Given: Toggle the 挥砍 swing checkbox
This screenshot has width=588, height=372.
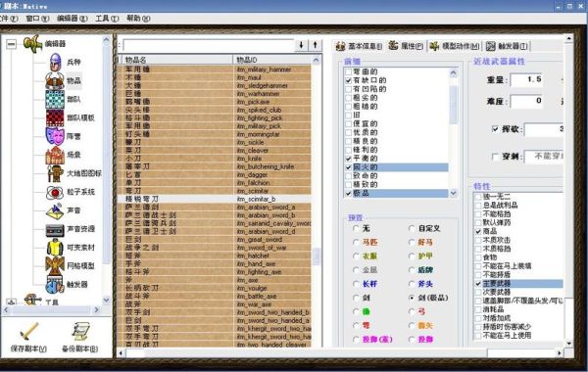Looking at the screenshot, I should [495, 129].
